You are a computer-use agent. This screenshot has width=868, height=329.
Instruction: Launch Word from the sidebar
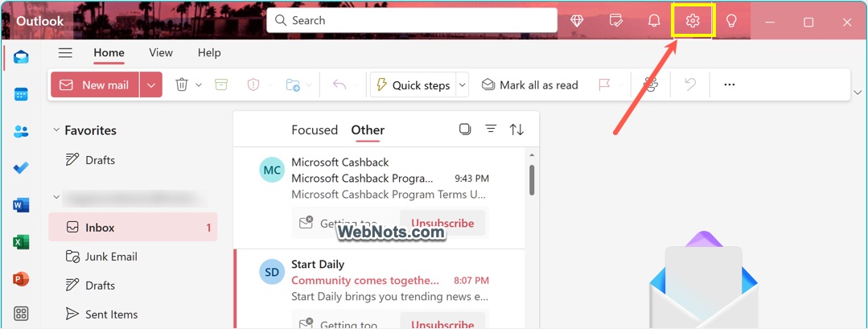[21, 205]
